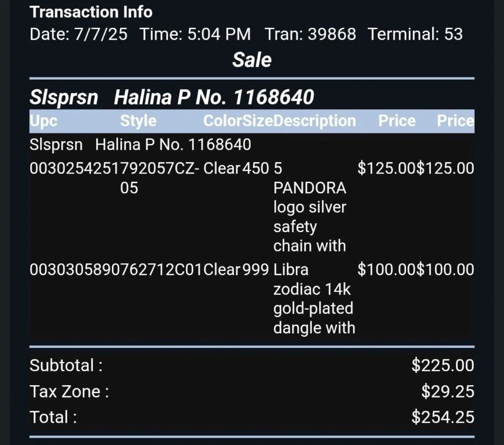
Task: Click the transaction time 5:04 PM
Action: coord(219,34)
